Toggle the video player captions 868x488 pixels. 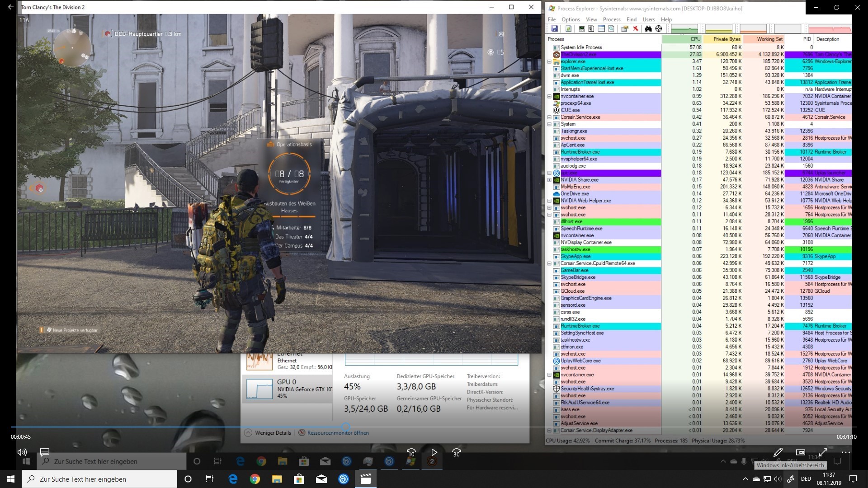[x=44, y=452]
